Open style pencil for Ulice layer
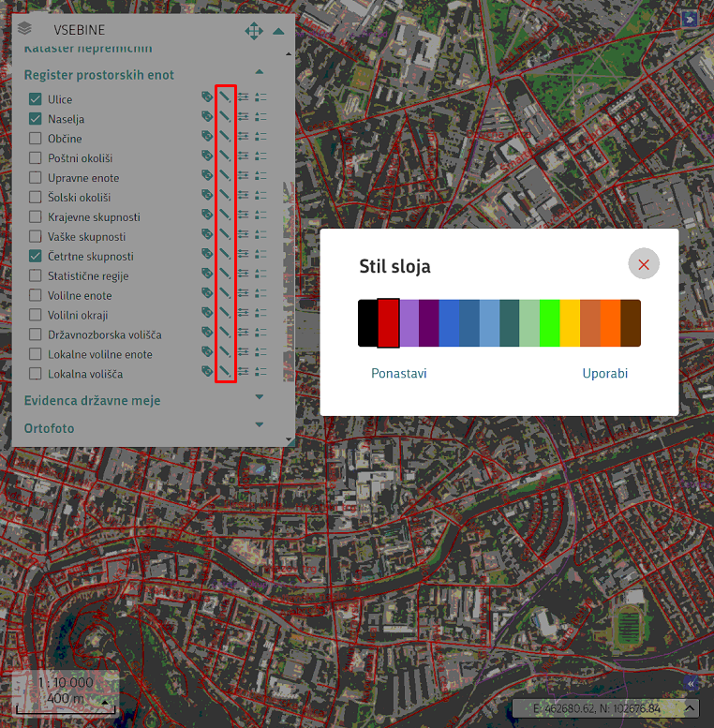The image size is (714, 728). 225,97
